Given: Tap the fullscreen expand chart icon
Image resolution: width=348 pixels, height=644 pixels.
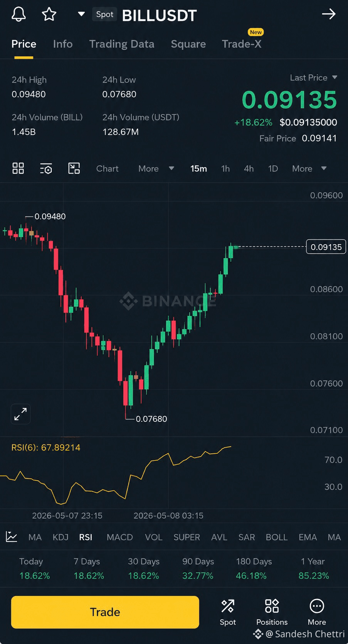Looking at the screenshot, I should (20, 414).
